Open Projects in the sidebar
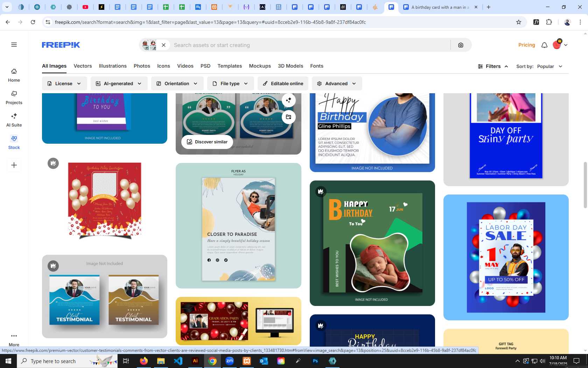 tap(14, 98)
